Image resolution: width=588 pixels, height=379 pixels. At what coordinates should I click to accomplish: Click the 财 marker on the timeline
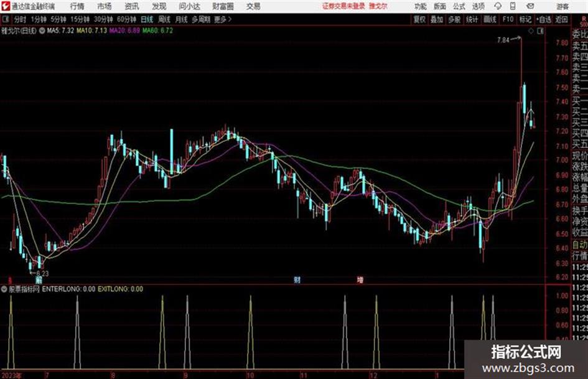(x=297, y=279)
